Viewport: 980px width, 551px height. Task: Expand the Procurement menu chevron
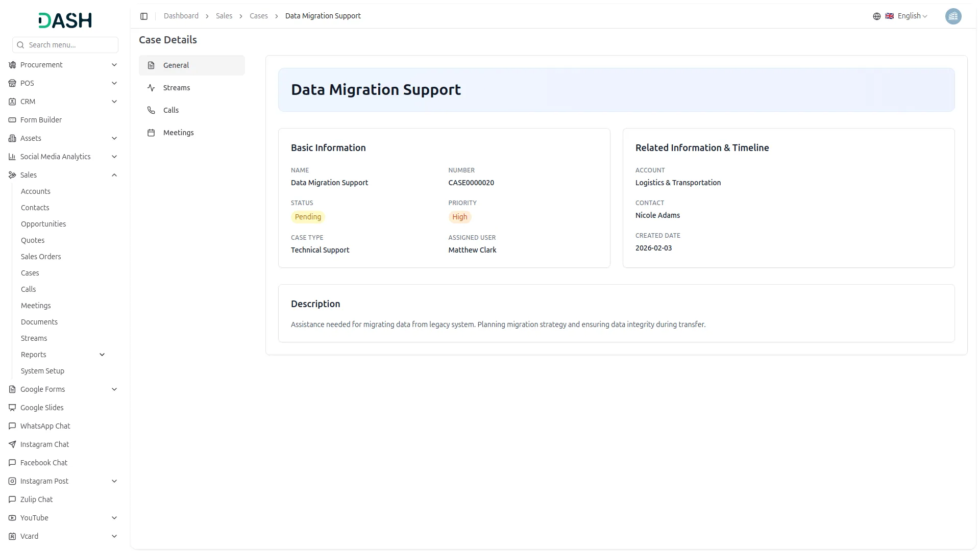(114, 65)
